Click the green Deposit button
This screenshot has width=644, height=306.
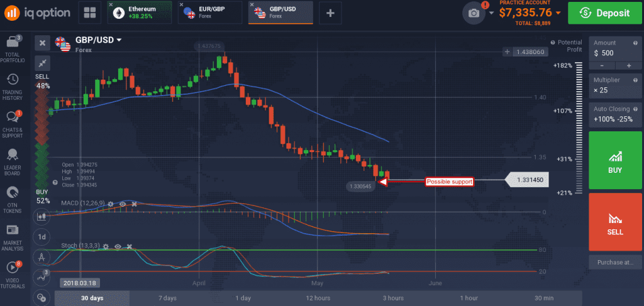(x=604, y=13)
